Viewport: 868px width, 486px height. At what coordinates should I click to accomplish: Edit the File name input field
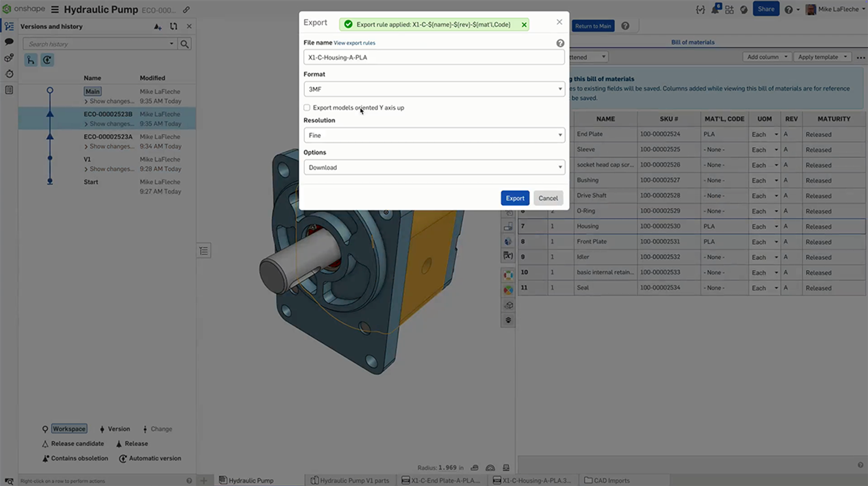[434, 57]
